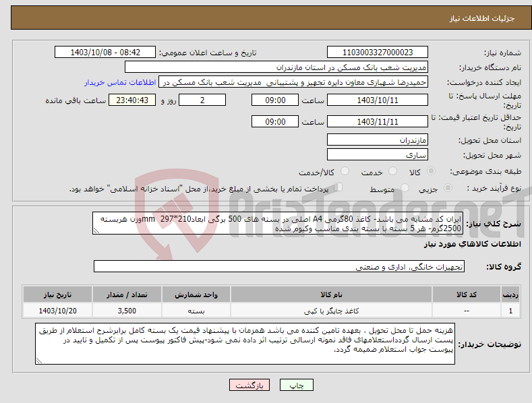Viewport: 532px width, 403px height.
Task: Select the خدمت radio button
Action: 392,171
